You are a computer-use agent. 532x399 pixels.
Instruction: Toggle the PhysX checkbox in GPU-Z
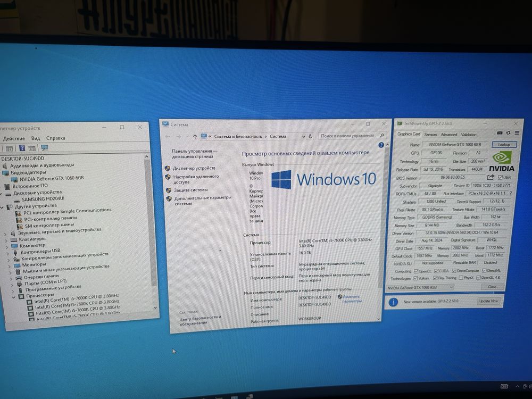461,278
